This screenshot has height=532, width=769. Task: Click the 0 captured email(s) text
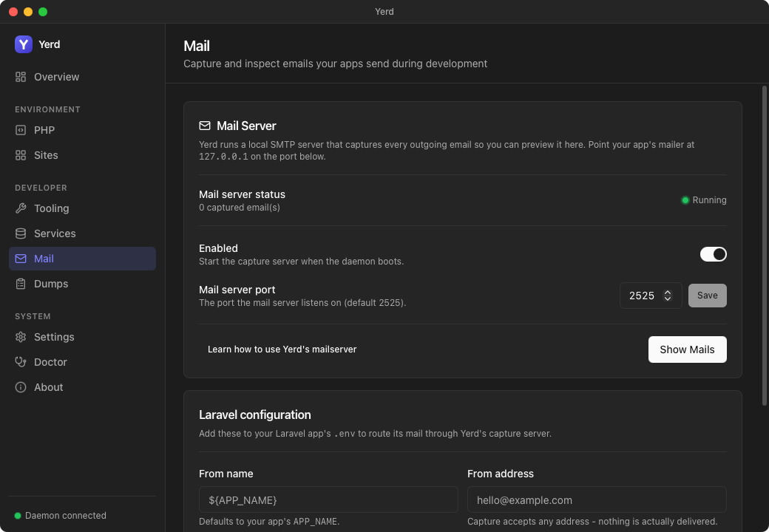240,208
